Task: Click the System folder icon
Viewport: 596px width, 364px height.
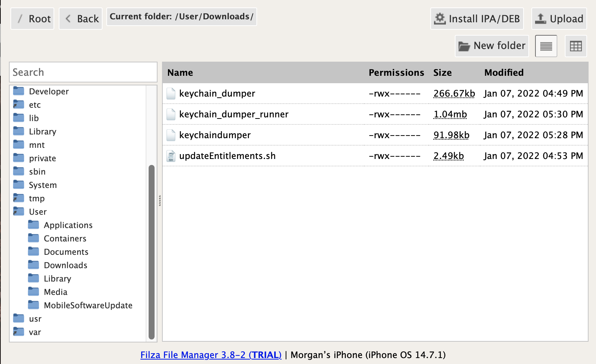Action: (x=19, y=185)
